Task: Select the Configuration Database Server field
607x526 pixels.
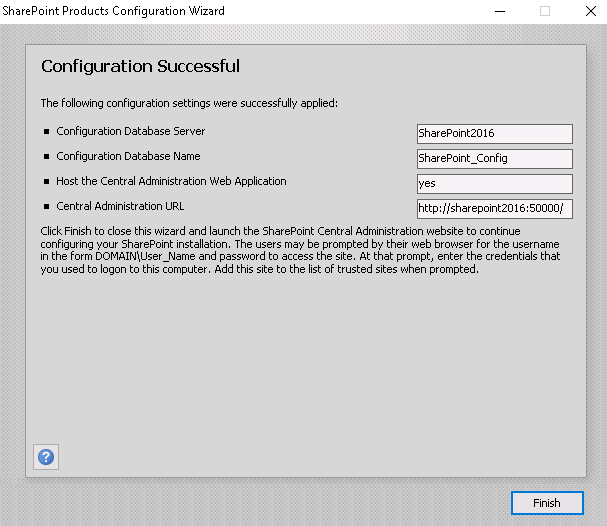Action: click(x=495, y=134)
